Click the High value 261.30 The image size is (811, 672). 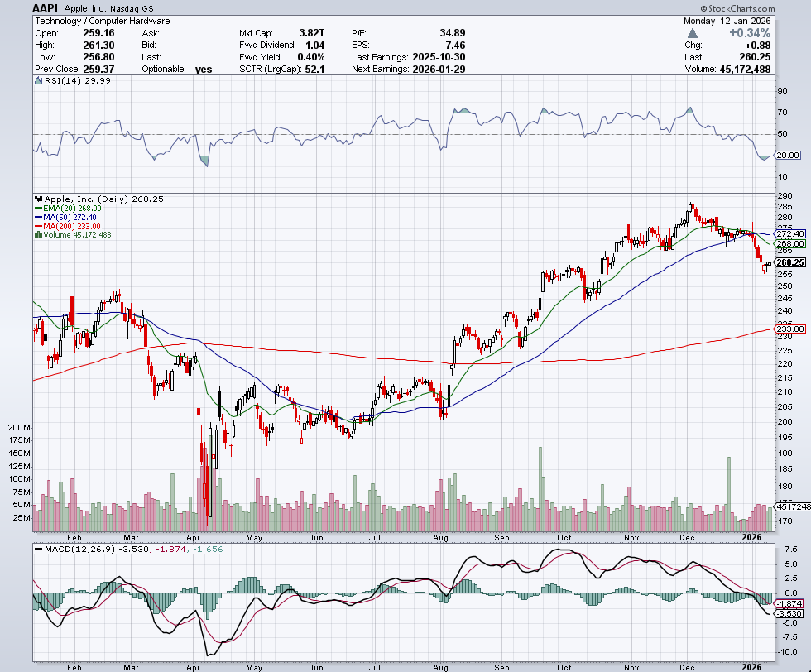click(98, 45)
